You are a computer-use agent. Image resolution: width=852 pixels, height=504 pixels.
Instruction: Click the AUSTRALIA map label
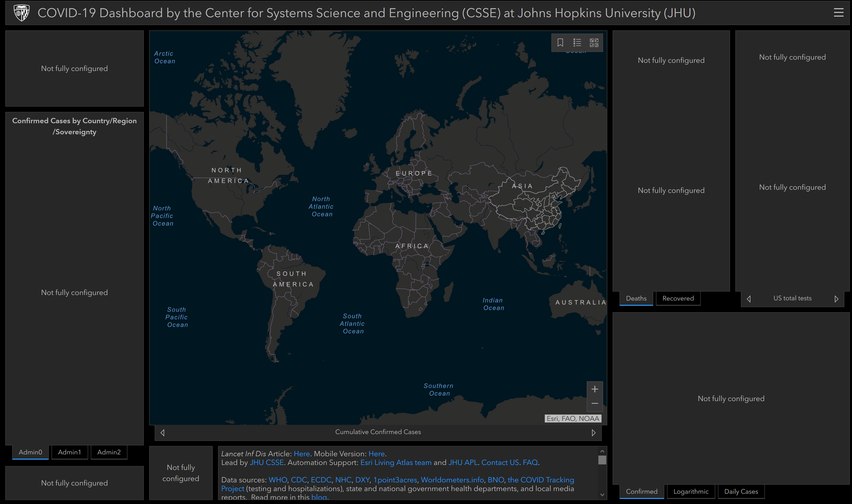pos(581,302)
